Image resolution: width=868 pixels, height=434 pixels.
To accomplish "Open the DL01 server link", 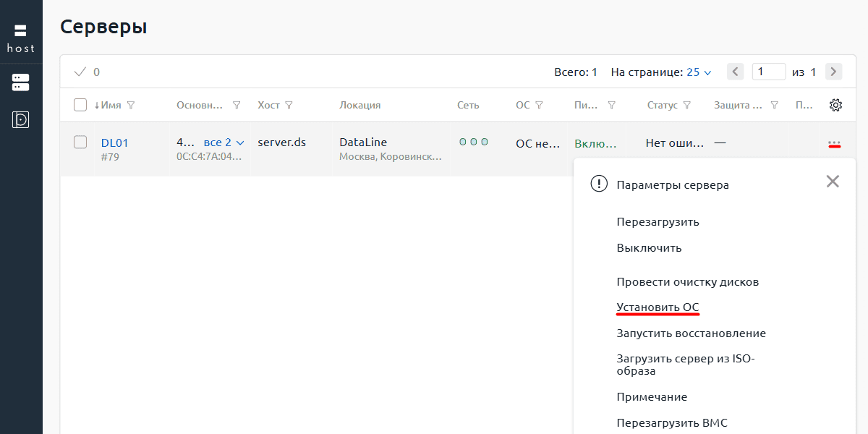I will pyautogui.click(x=114, y=142).
